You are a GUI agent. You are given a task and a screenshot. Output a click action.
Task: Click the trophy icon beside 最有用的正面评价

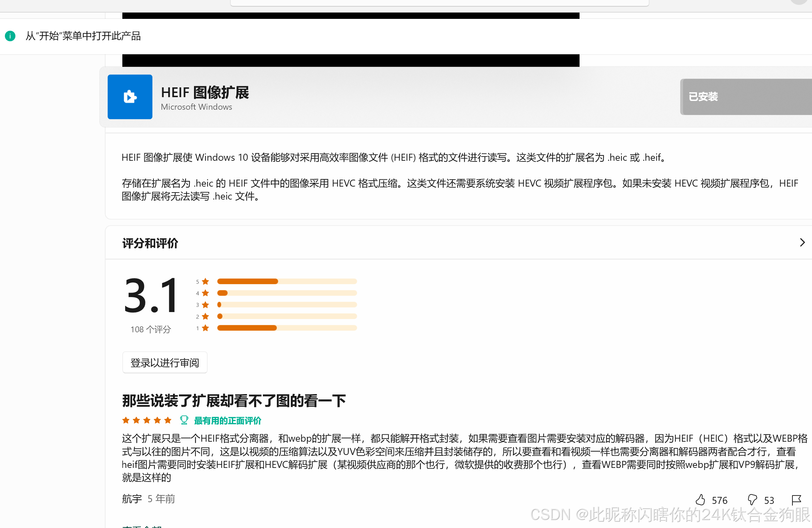184,420
